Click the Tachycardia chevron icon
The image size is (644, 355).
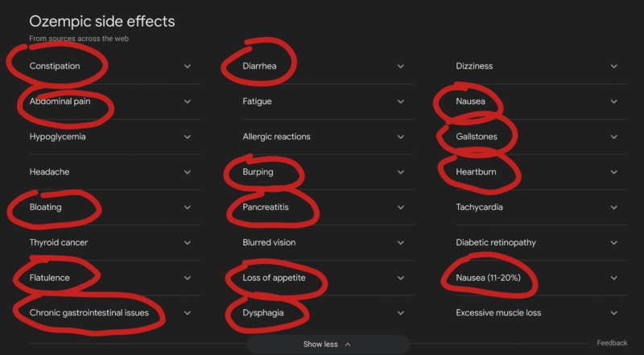click(613, 207)
